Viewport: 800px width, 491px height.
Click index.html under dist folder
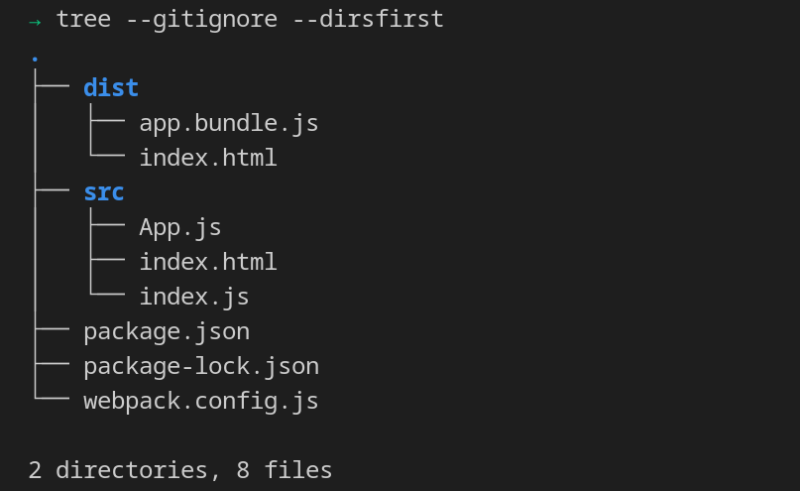pyautogui.click(x=208, y=158)
